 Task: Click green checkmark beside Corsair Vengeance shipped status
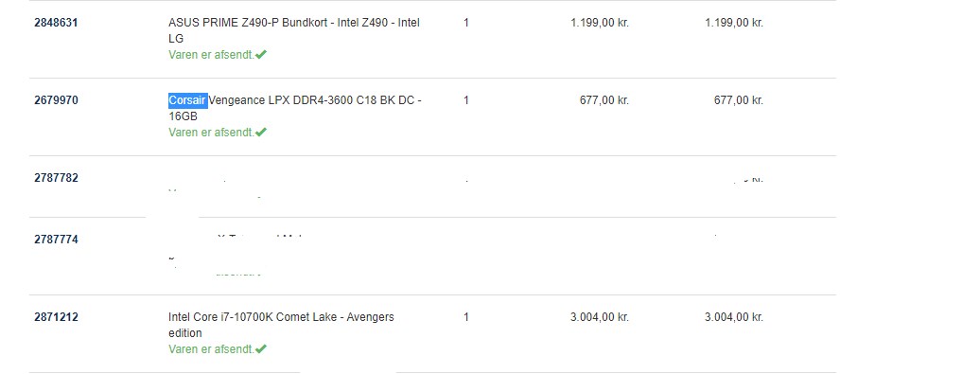tap(261, 132)
